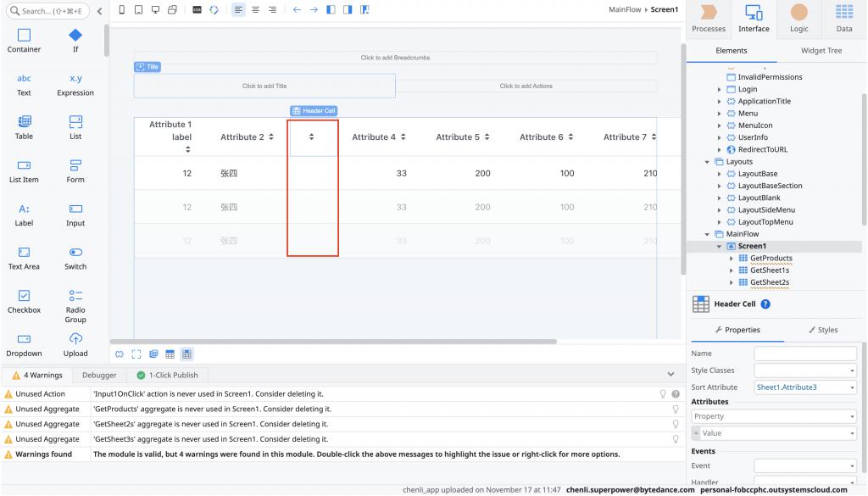This screenshot has height=496, width=868.
Task: Pick the If widget diamond icon
Action: point(75,35)
